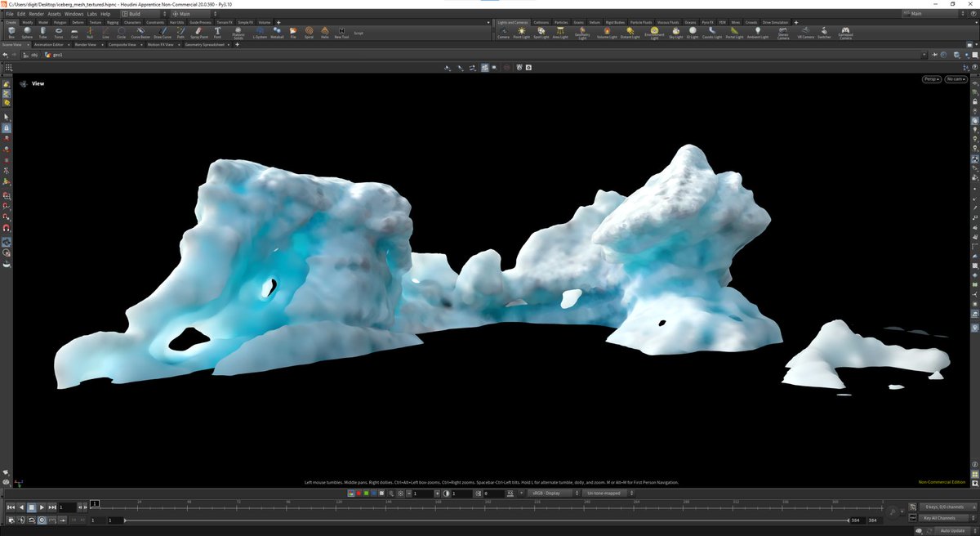Image resolution: width=980 pixels, height=536 pixels.
Task: Select the Sphere shelf tool
Action: coord(27,33)
